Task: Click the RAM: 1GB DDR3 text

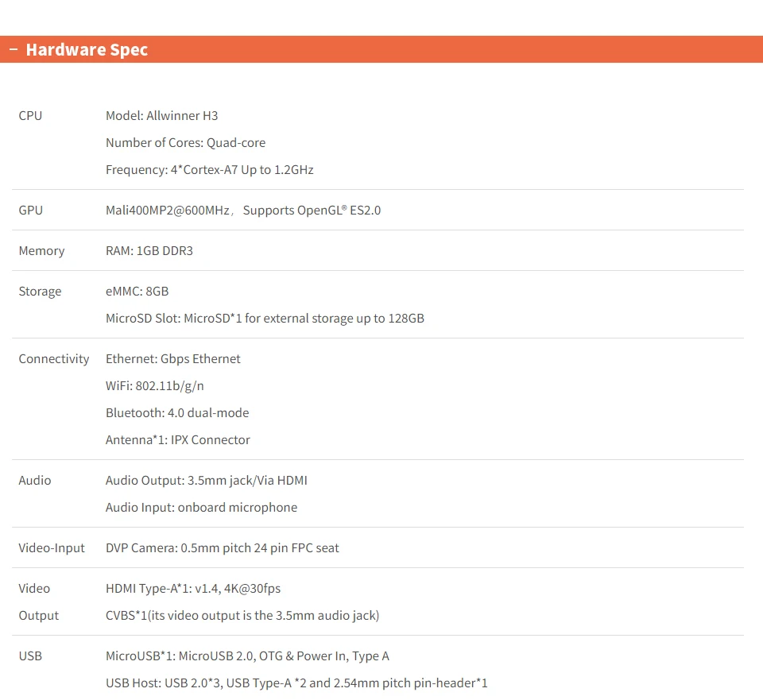Action: tap(149, 250)
